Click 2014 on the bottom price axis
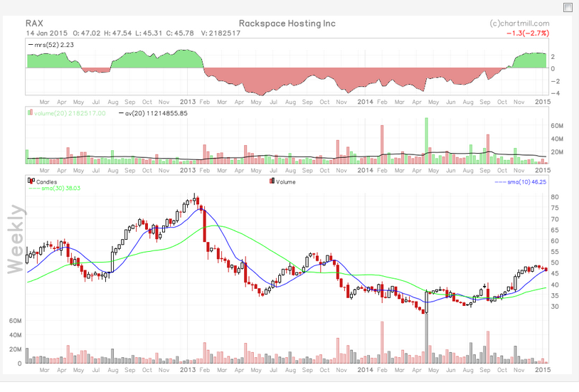Image resolution: width=579 pixels, height=392 pixels. point(365,370)
